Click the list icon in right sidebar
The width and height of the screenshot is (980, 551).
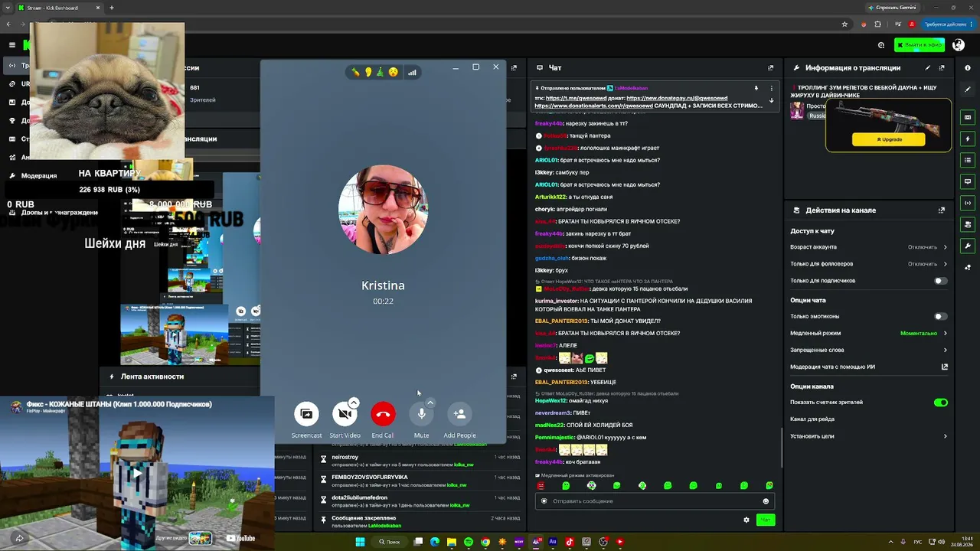tap(968, 160)
